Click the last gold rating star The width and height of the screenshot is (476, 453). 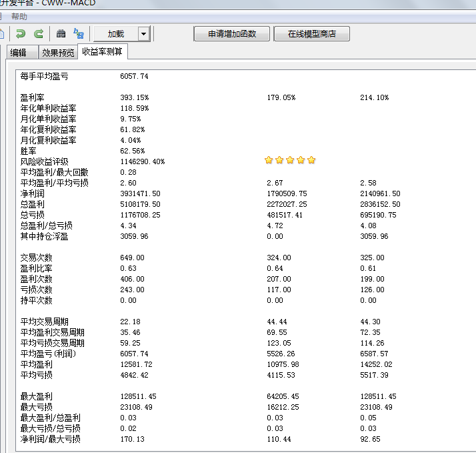click(x=311, y=160)
